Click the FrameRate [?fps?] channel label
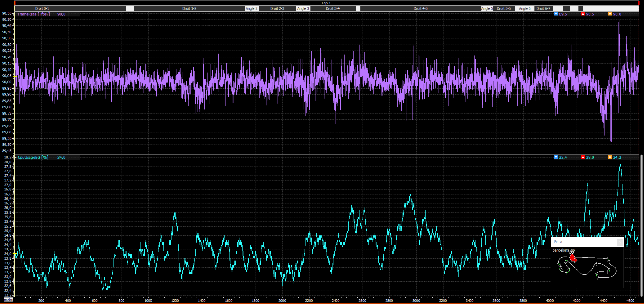 [x=34, y=14]
